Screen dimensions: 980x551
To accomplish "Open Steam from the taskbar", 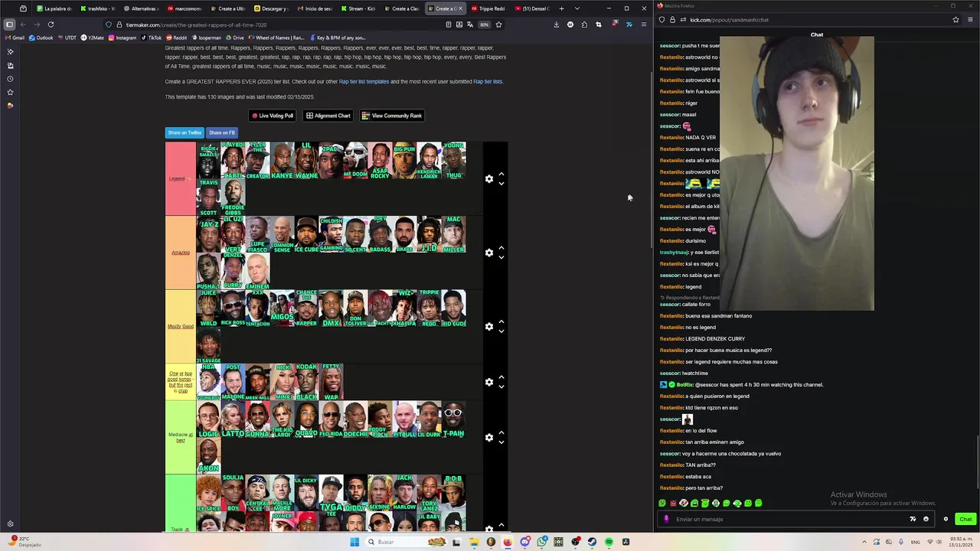I will click(592, 542).
